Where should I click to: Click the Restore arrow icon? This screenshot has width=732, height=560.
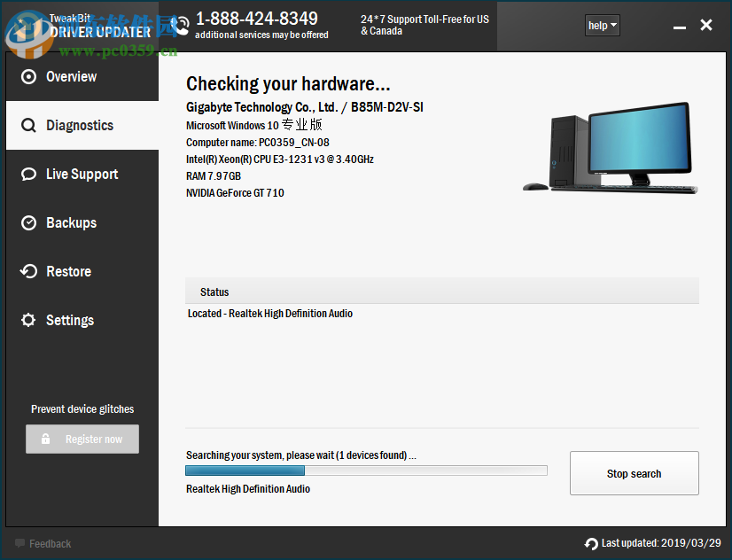(x=27, y=271)
